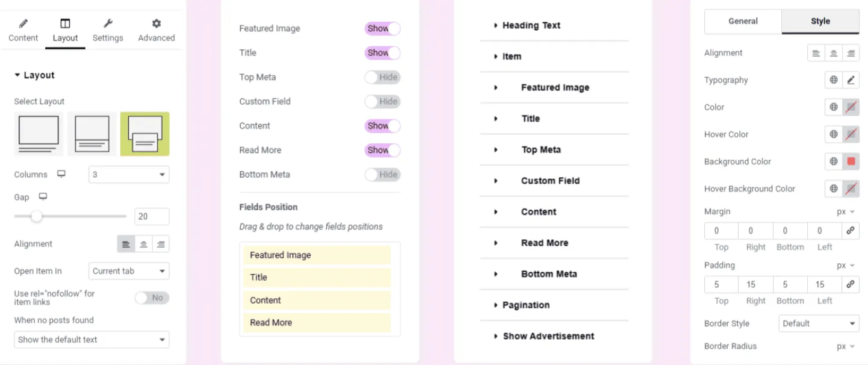Open the Color swatch picker
This screenshot has height=365, width=868.
tap(851, 107)
